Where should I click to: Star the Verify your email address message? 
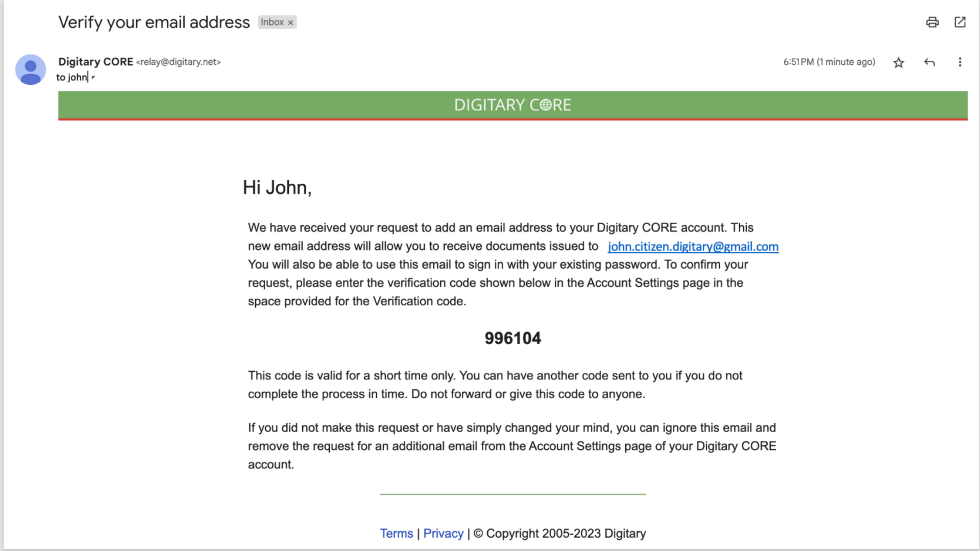click(x=898, y=62)
